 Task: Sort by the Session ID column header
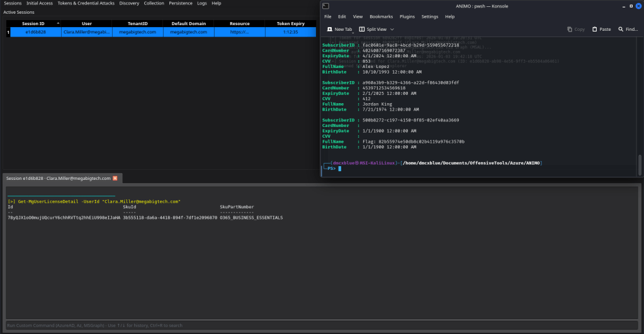33,23
